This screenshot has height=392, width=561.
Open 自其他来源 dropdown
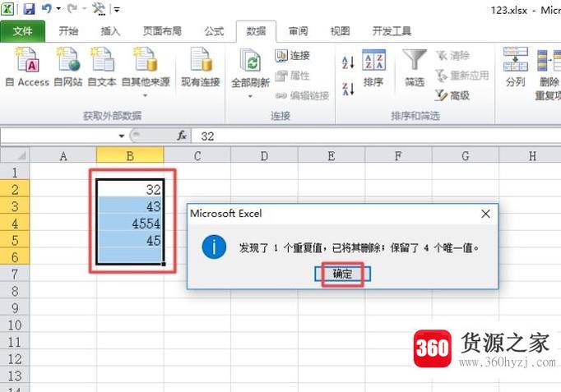[146, 72]
